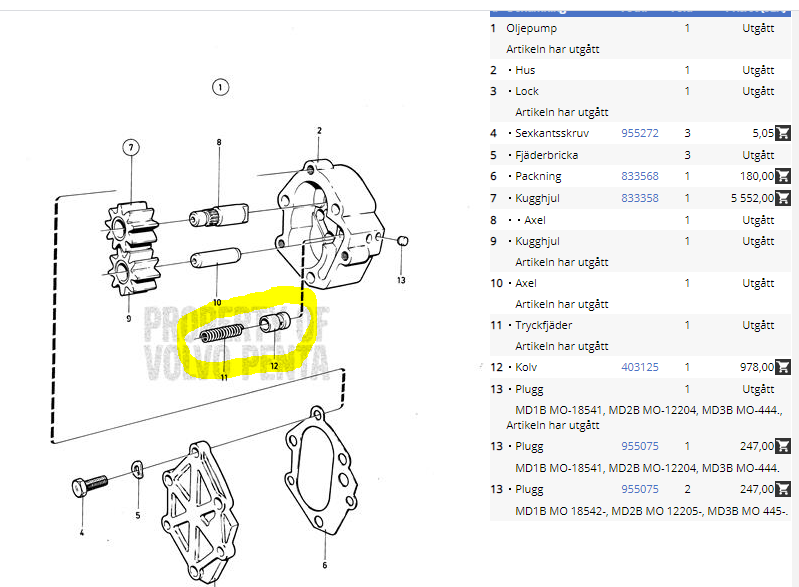Click circled callout 7 in diagram
The image size is (799, 587).
[131, 148]
